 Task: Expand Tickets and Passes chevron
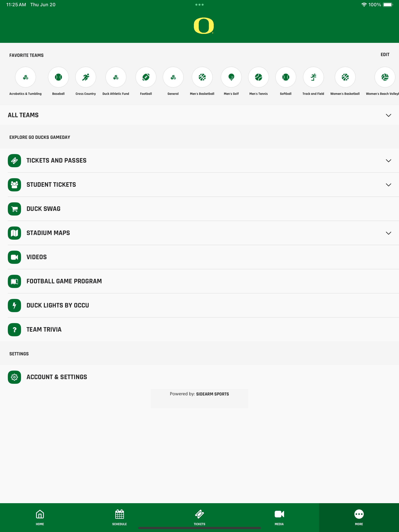[388, 161]
